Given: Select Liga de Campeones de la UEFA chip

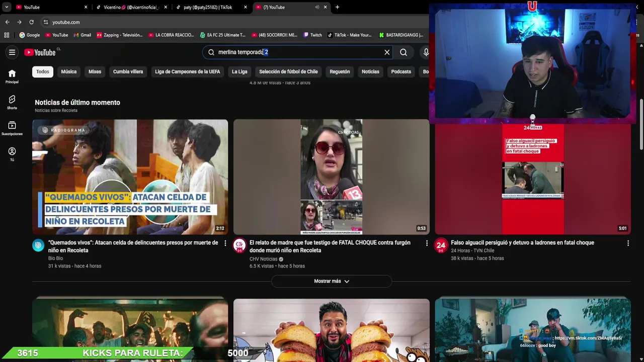Looking at the screenshot, I should pyautogui.click(x=187, y=71).
